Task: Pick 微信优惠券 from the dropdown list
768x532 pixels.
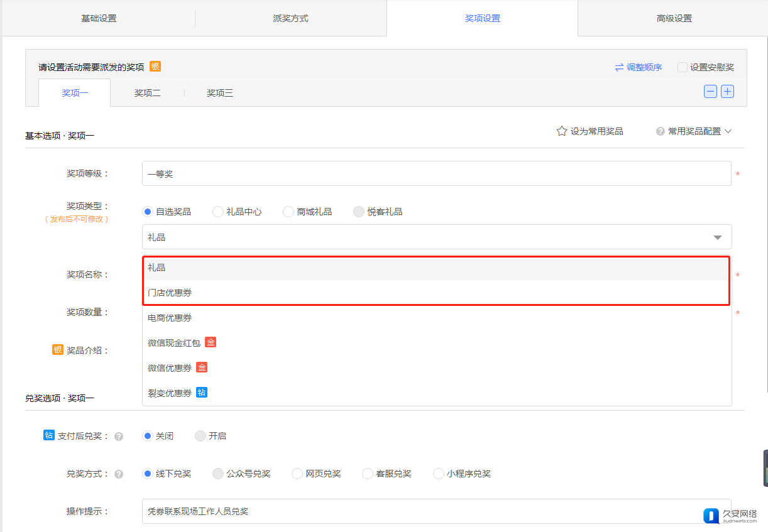Action: (437, 367)
